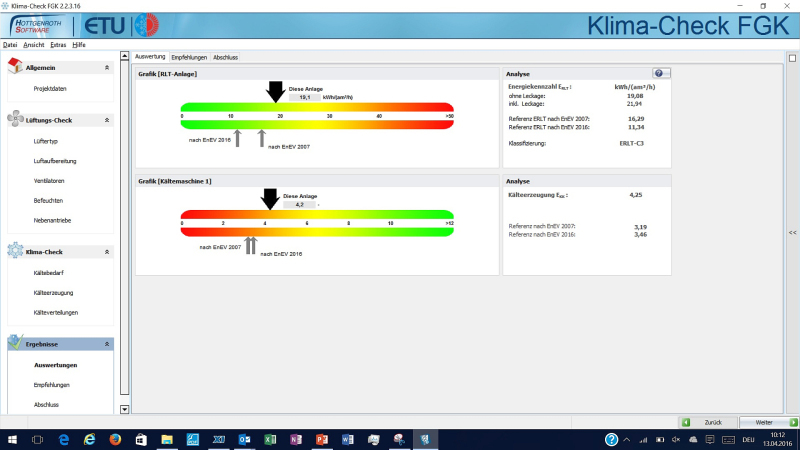The image size is (800, 450).
Task: Select the Auswertung tab
Action: tap(150, 57)
